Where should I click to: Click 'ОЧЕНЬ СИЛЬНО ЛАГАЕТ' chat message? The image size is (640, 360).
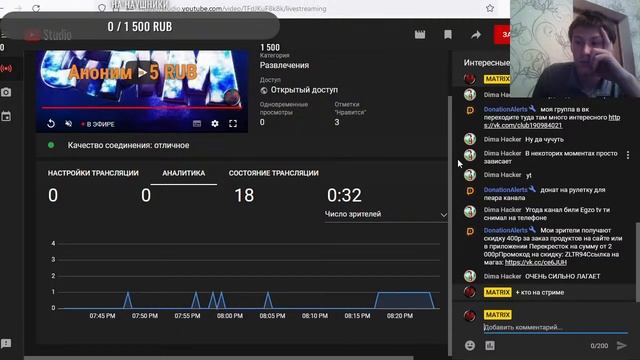point(562,276)
